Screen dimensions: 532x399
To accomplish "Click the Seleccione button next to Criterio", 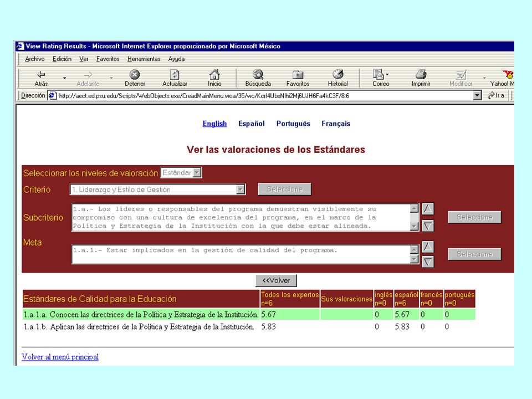I will click(x=285, y=190).
